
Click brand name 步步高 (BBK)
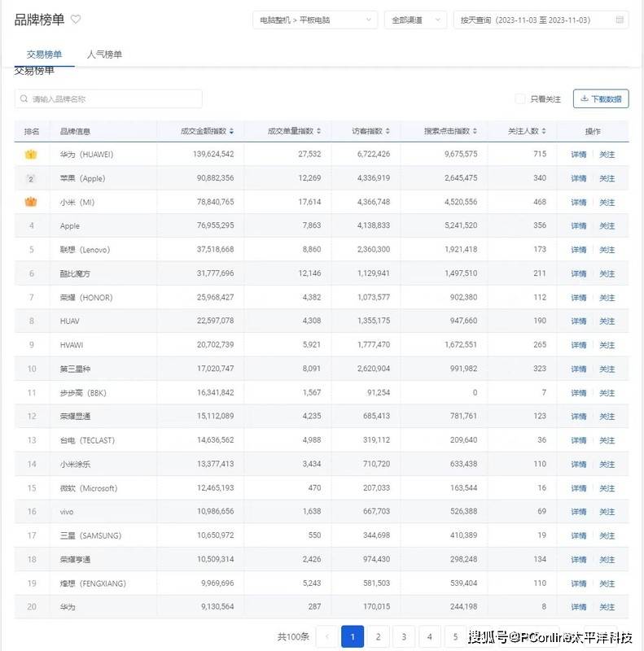[83, 393]
